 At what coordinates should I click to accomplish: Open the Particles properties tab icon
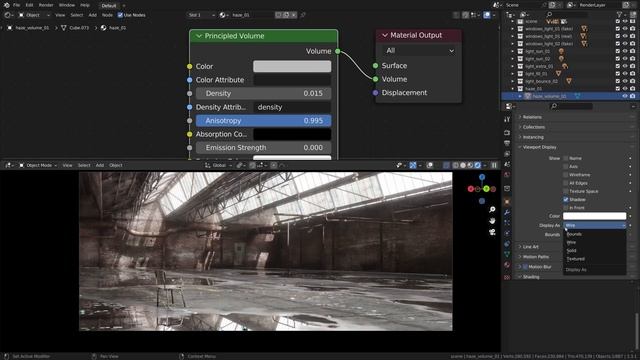[x=507, y=223]
